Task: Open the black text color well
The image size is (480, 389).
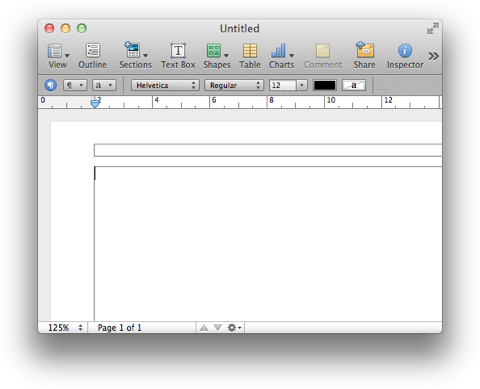Action: 324,85
